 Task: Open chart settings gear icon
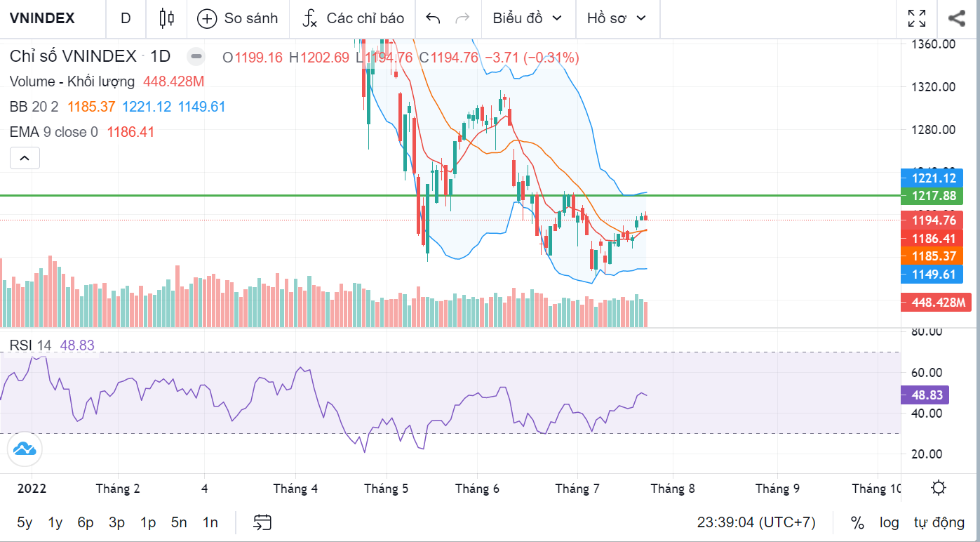(939, 488)
